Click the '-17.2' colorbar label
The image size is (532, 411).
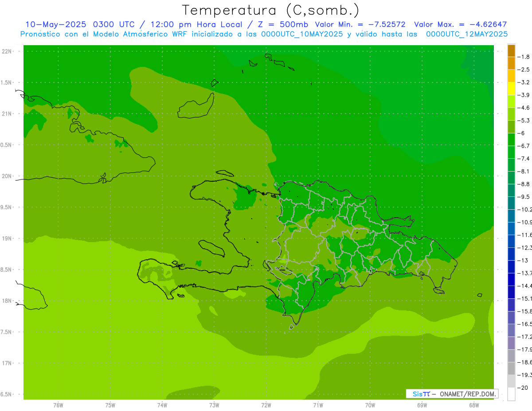(525, 337)
